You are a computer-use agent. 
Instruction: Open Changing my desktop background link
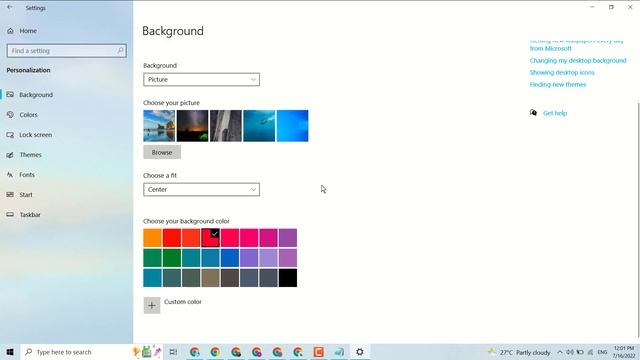click(578, 60)
